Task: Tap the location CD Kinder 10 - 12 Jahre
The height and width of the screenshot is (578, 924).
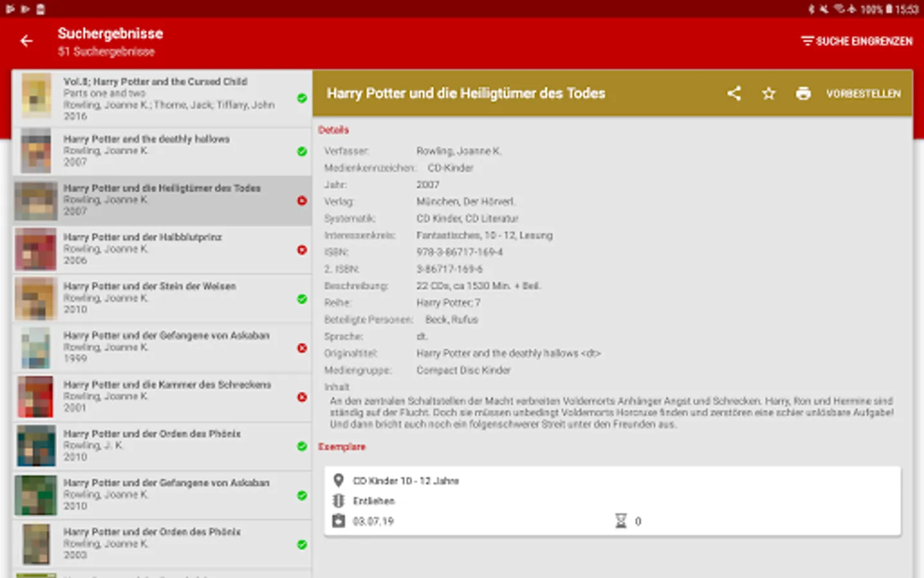Action: (406, 480)
